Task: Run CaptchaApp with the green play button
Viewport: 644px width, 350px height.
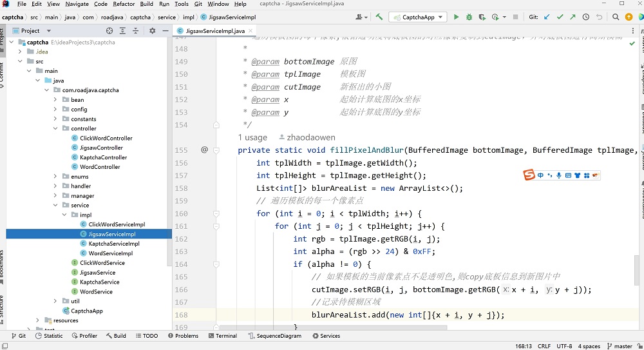Action: point(456,17)
